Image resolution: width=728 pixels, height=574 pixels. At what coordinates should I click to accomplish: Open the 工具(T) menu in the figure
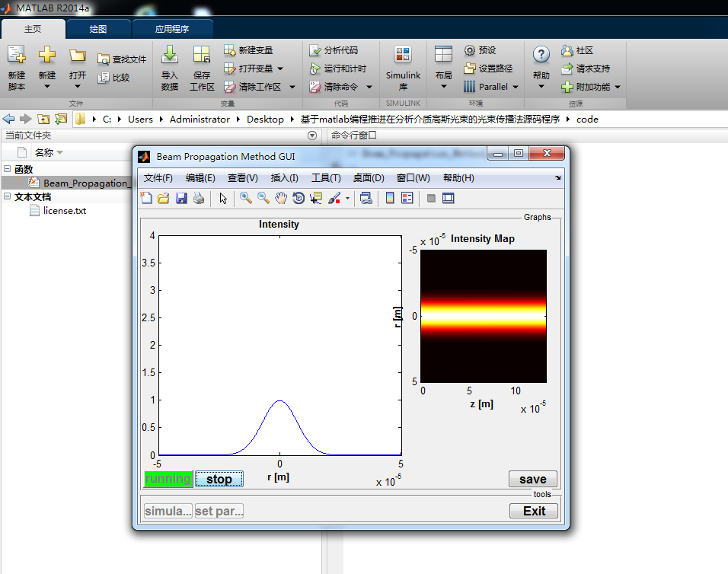326,178
